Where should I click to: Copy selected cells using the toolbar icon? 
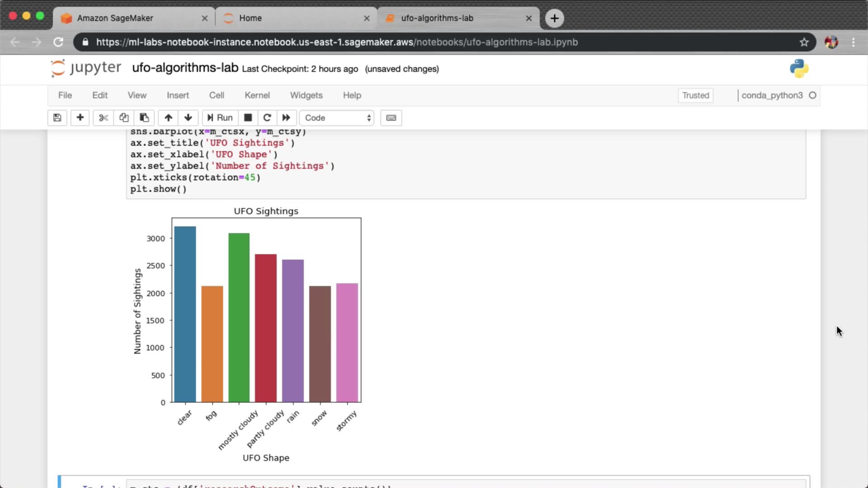pyautogui.click(x=124, y=118)
